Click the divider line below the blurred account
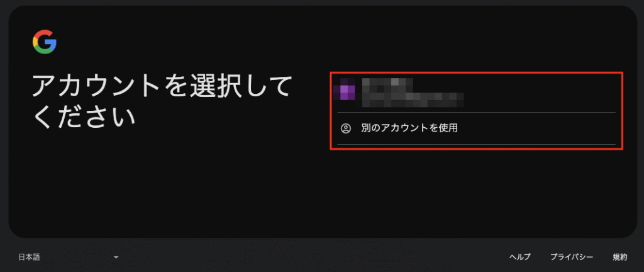644x272 pixels. pyautogui.click(x=477, y=112)
